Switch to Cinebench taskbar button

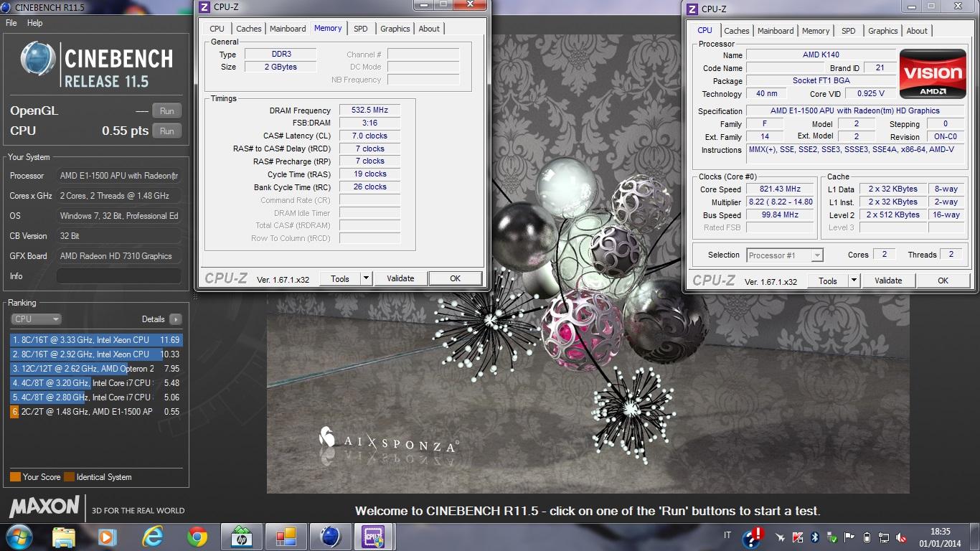point(330,537)
